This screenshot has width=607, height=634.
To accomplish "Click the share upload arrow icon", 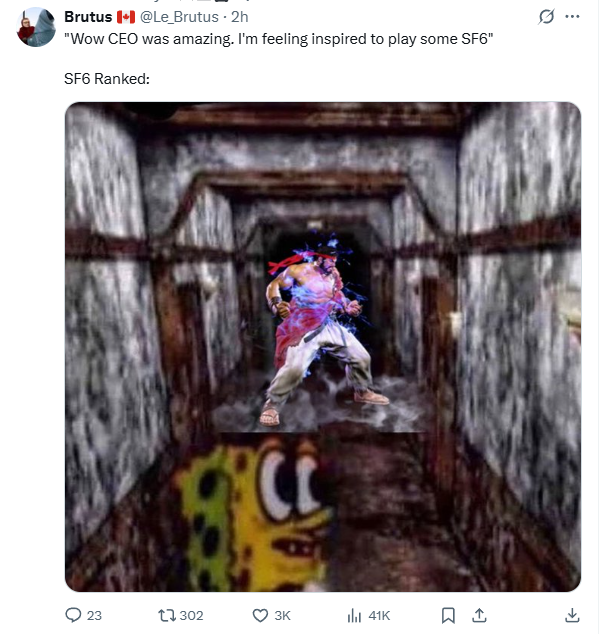I will [x=479, y=615].
